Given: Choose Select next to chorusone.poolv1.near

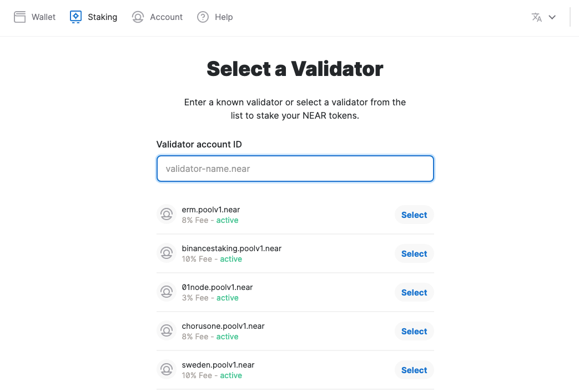Looking at the screenshot, I should (414, 331).
